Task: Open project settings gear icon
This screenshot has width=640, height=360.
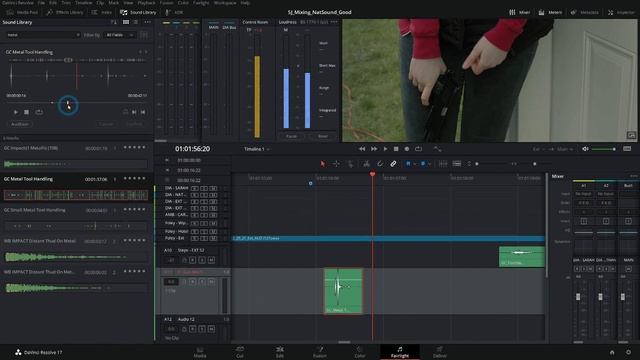Action: [x=629, y=352]
